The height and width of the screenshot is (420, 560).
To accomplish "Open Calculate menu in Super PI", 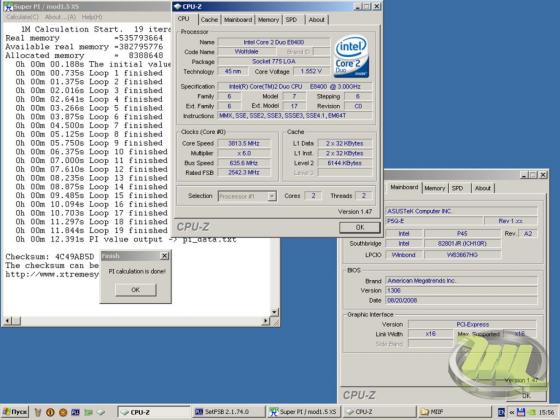I will click(22, 17).
